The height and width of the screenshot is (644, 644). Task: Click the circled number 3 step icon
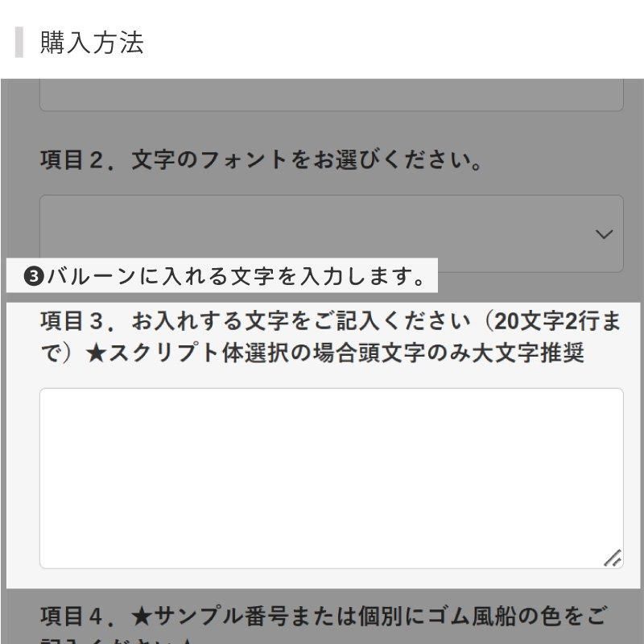coord(33,277)
